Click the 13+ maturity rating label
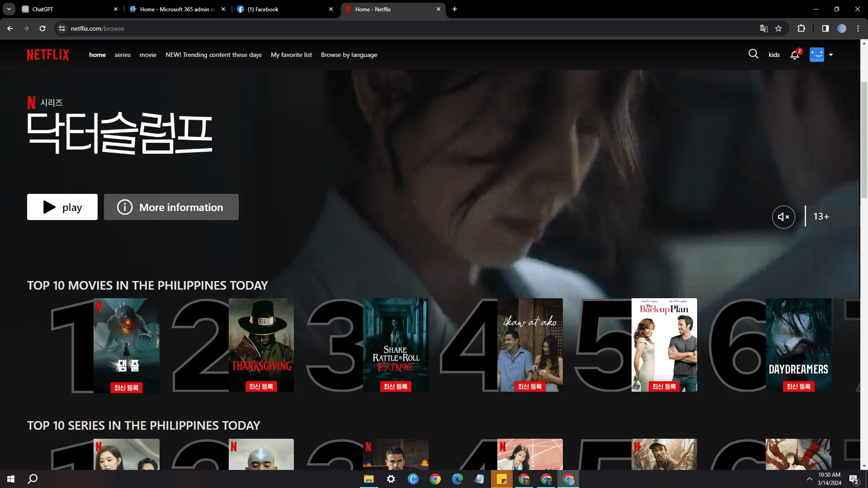Image resolution: width=868 pixels, height=488 pixels. tap(821, 216)
